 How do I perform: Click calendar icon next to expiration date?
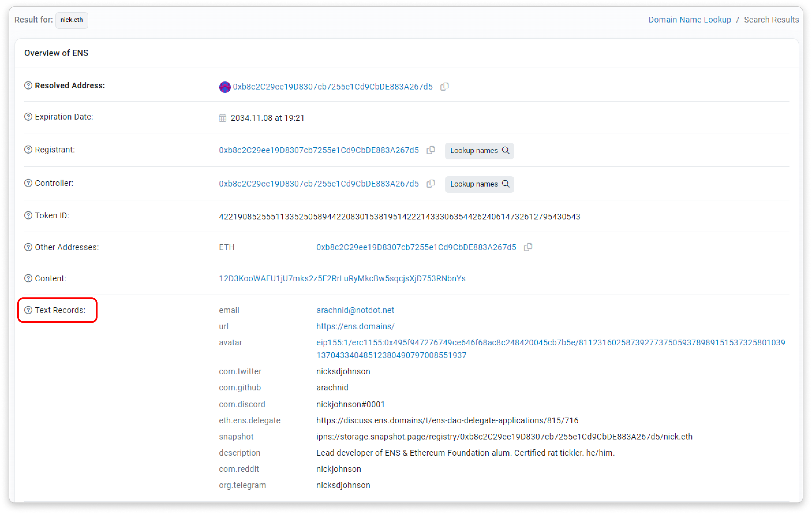(222, 118)
